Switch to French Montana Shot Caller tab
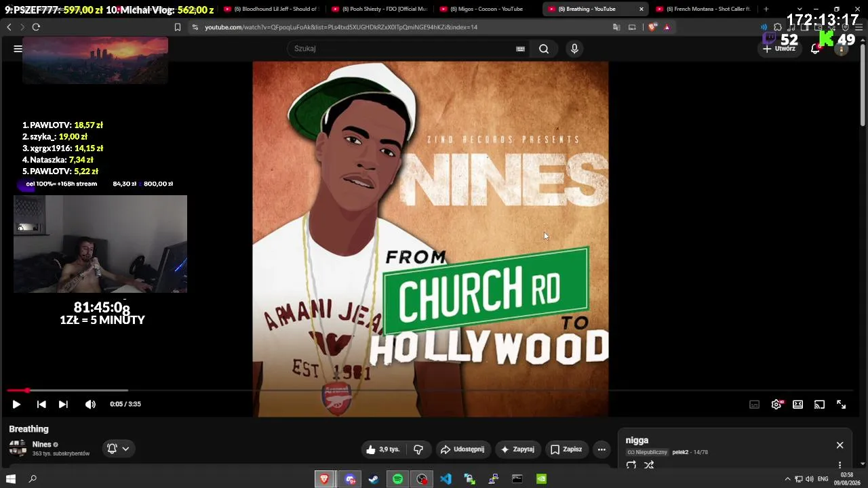 pyautogui.click(x=703, y=9)
